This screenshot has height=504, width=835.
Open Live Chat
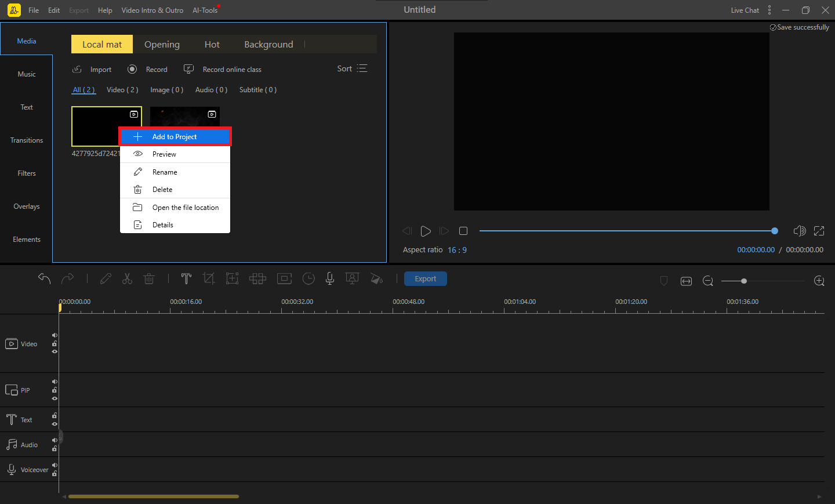[x=745, y=10]
